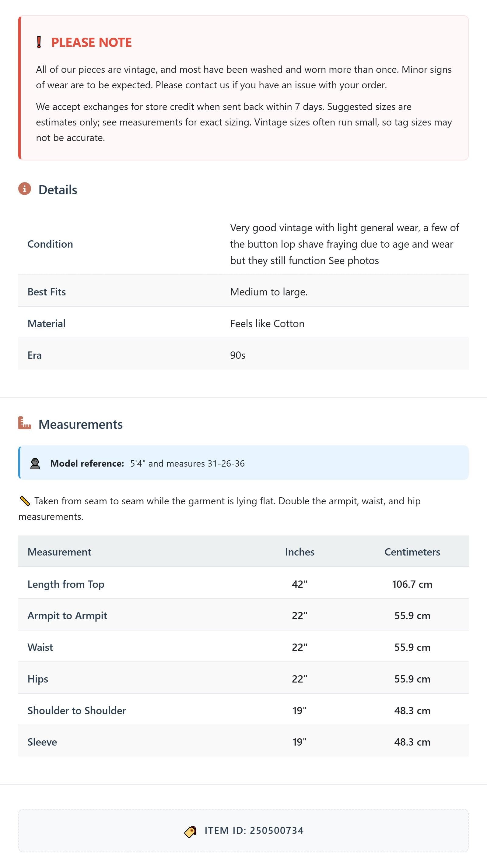Click the Measurement column header

pos(59,552)
